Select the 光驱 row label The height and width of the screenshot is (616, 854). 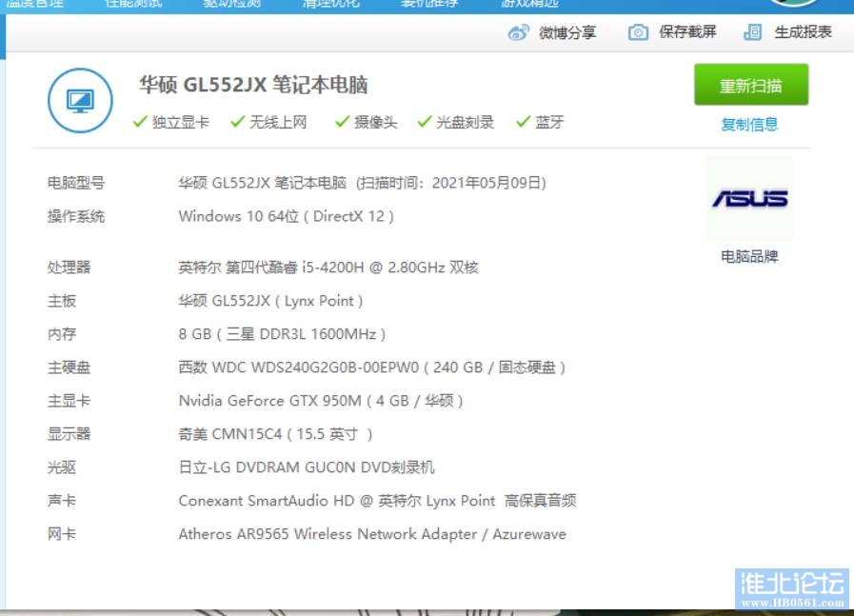coord(62,467)
